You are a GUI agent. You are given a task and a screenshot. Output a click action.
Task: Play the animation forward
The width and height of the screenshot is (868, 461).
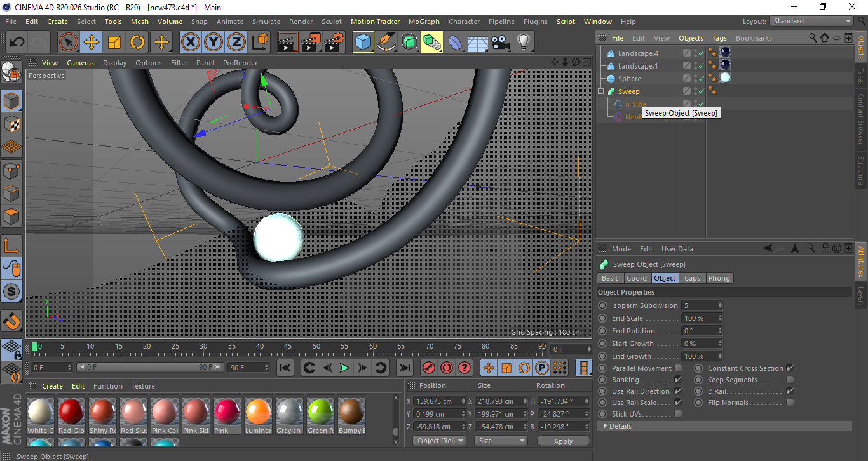pyautogui.click(x=344, y=368)
